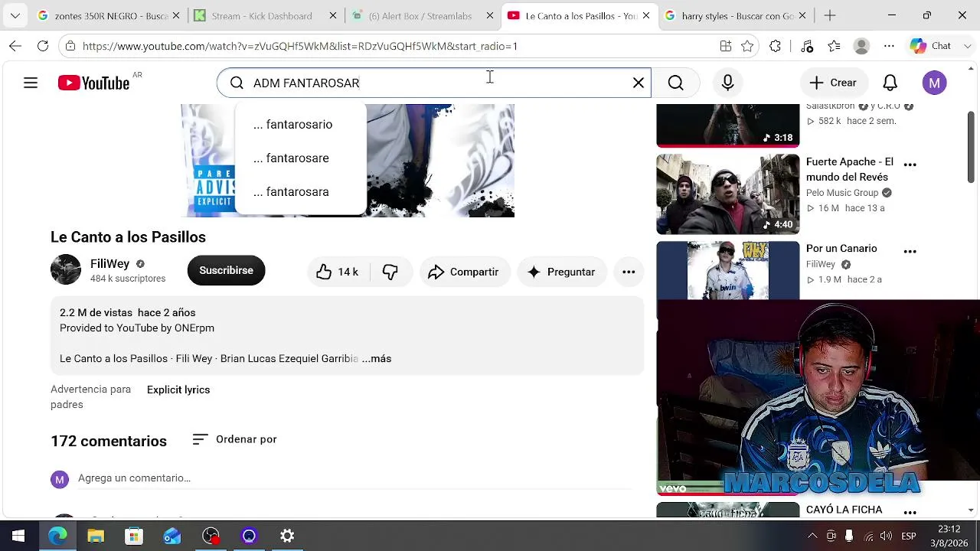Open the tab list dropdown arrow
Viewport: 980px width, 551px height.
tap(15, 15)
